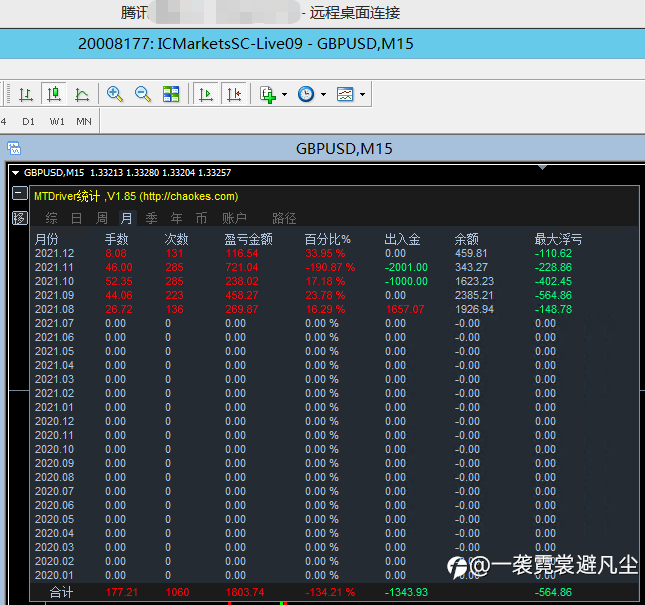Collapse the MTDriver statistics panel

coord(19,193)
